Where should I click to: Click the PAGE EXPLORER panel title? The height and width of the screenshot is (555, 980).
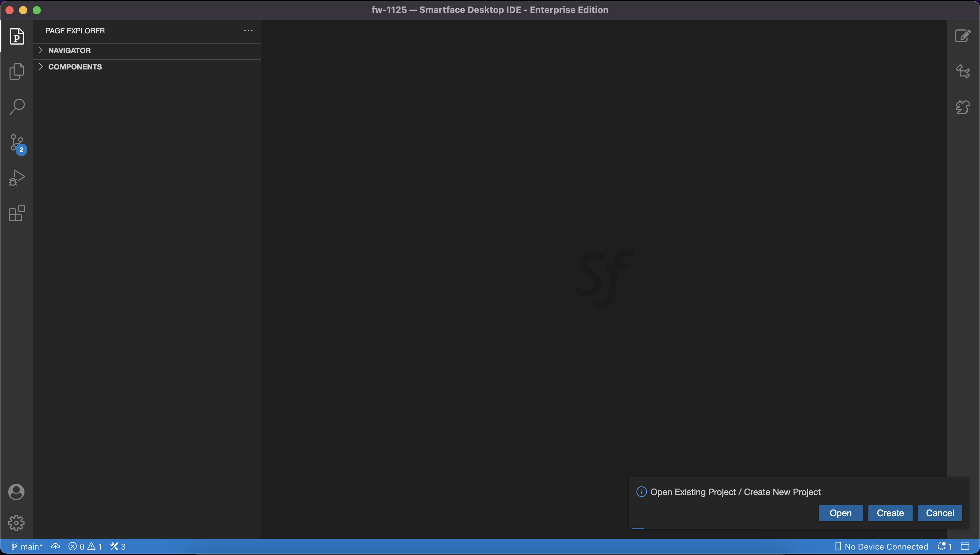click(x=75, y=31)
